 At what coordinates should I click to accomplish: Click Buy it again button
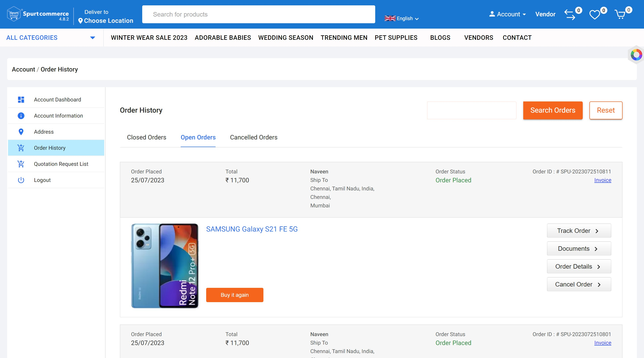[x=235, y=295]
